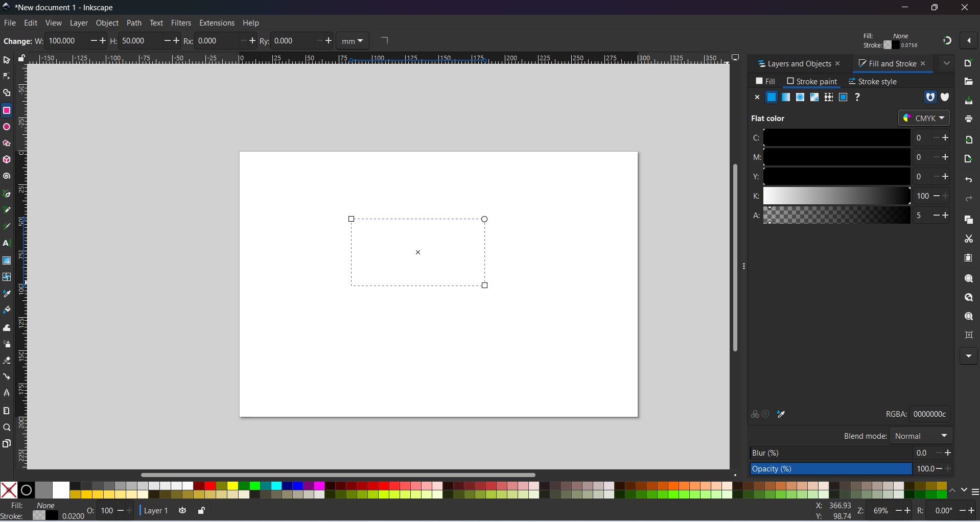Decrease the H height value with minus
The height and width of the screenshot is (522, 980).
[x=167, y=41]
